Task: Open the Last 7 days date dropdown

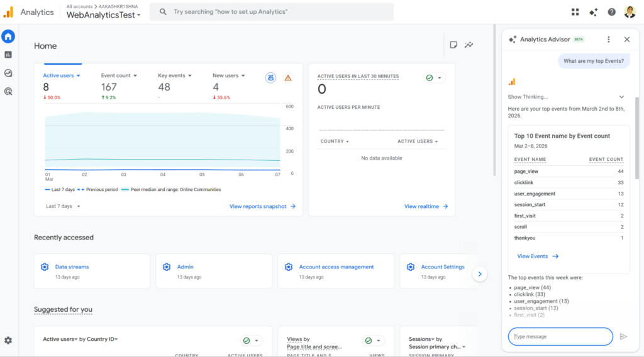Action: (x=63, y=206)
